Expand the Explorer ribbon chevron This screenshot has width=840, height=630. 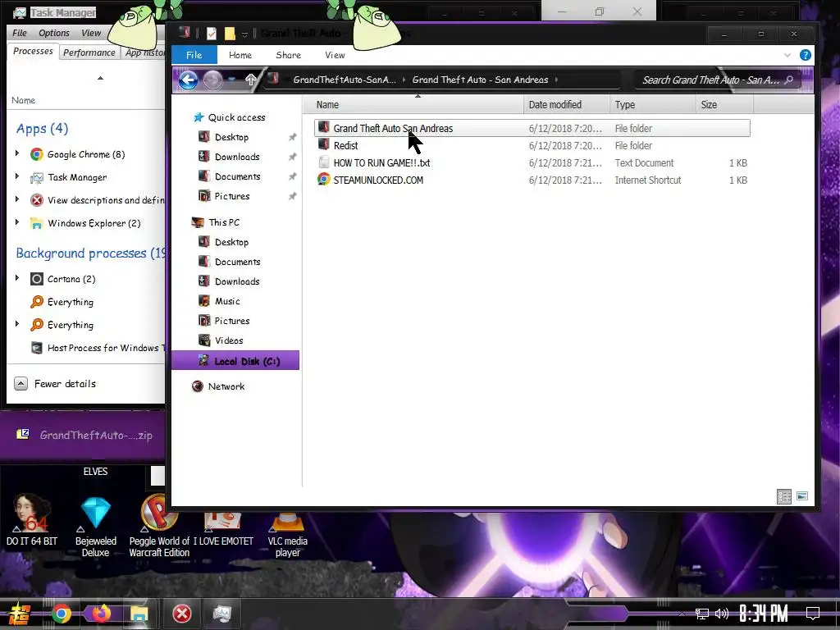[x=787, y=55]
